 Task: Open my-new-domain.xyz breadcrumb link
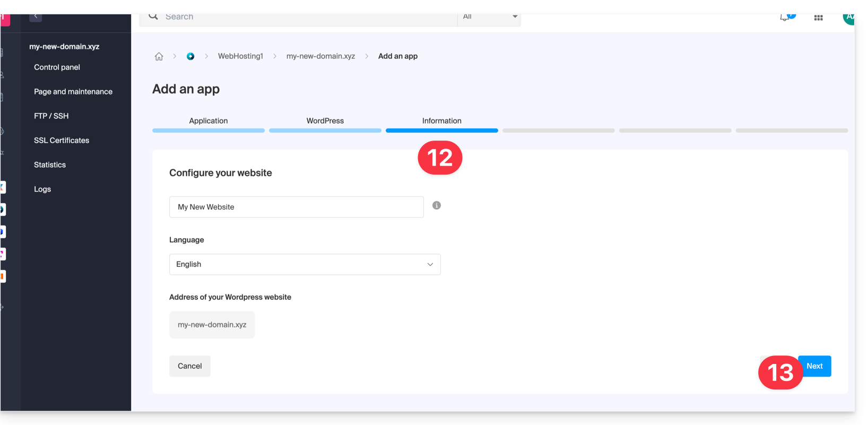[x=321, y=56]
